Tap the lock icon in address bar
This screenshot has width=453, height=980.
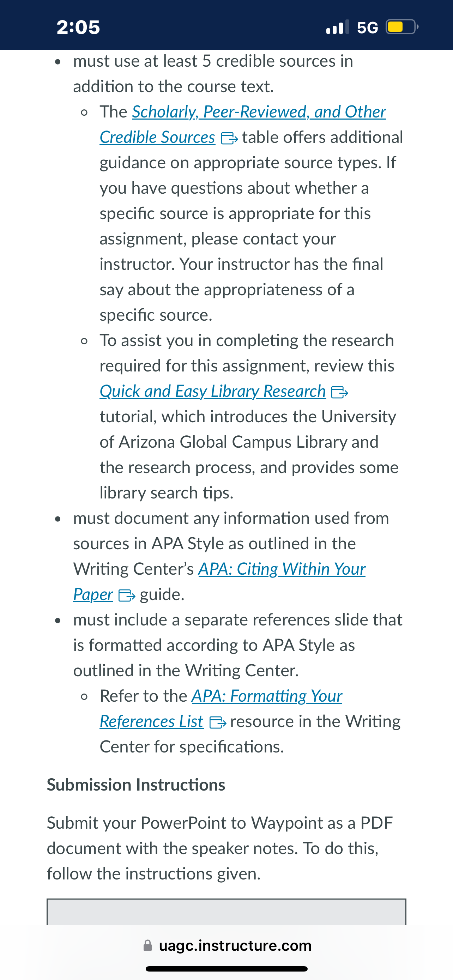pos(147,945)
